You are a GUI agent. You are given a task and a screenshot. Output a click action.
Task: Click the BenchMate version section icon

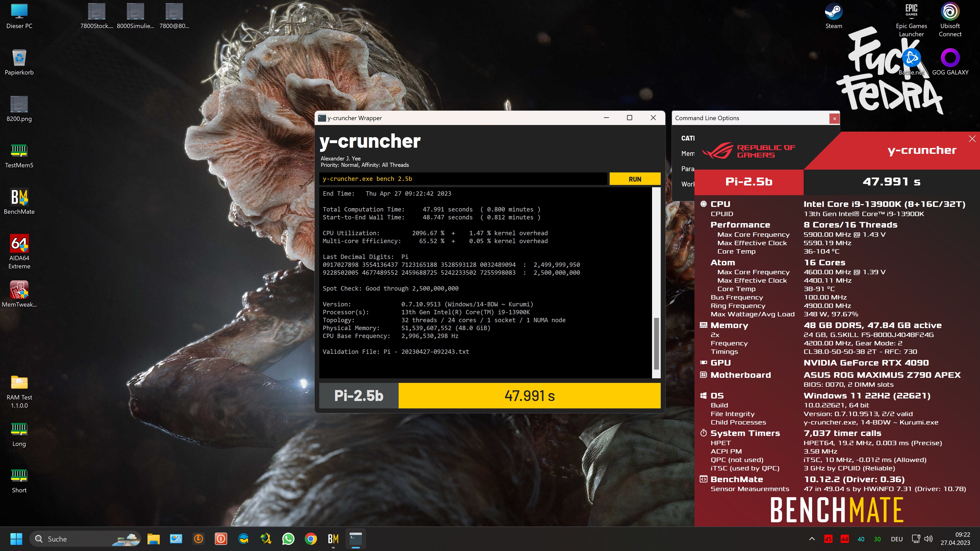tap(703, 480)
